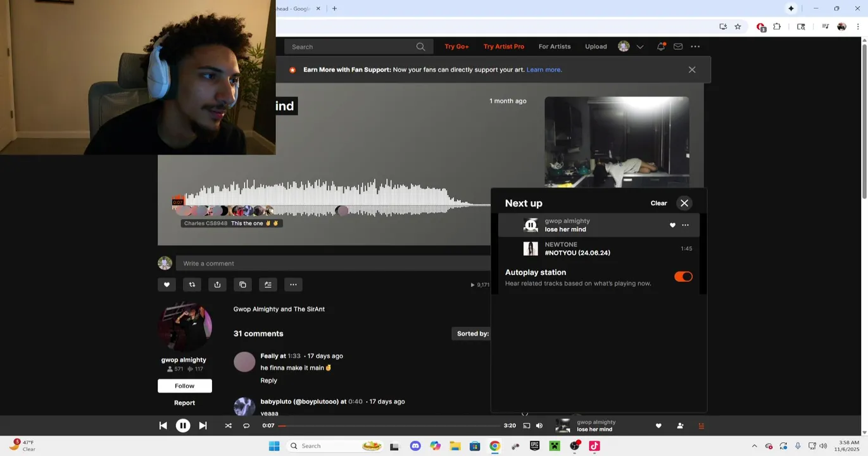The height and width of the screenshot is (456, 868).
Task: Toggle shuffle in the player bar
Action: tap(228, 426)
